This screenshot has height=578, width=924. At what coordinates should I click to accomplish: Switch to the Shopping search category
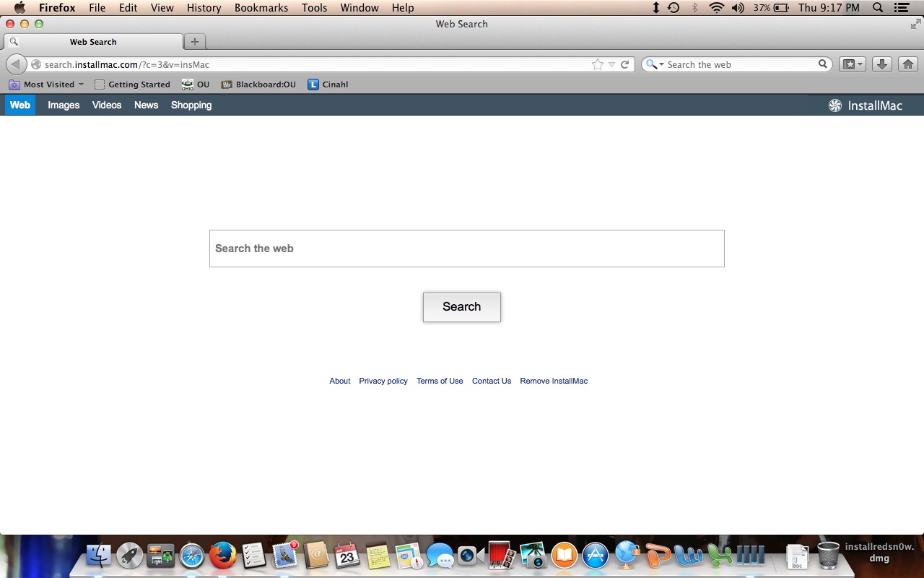pos(191,105)
